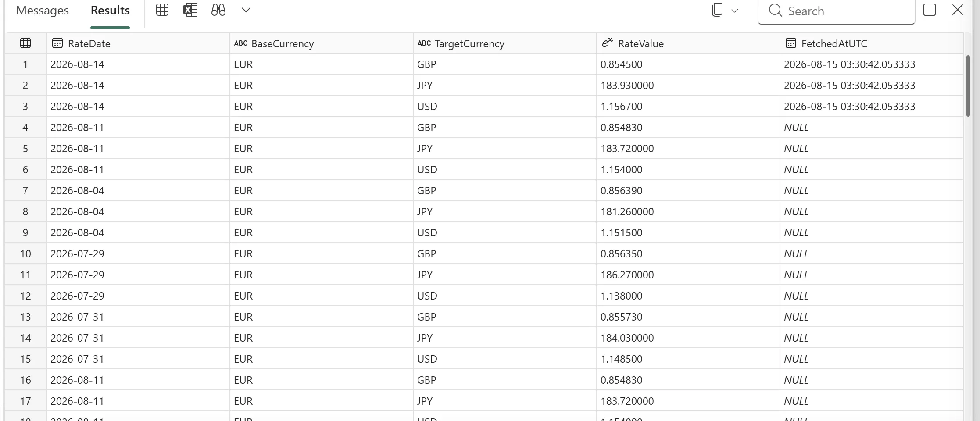Viewport: 980px width, 421px height.
Task: Click cell 1.156700 in row 3
Action: [688, 107]
